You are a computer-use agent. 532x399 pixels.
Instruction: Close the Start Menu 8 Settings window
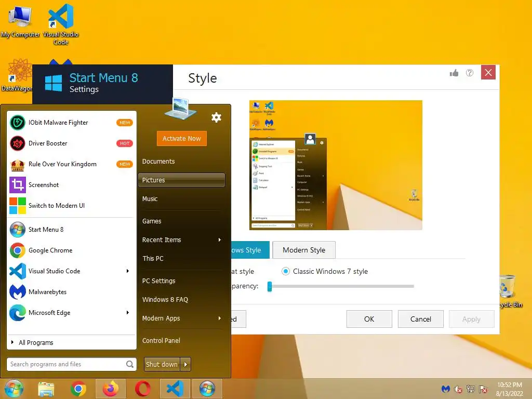[x=488, y=73]
